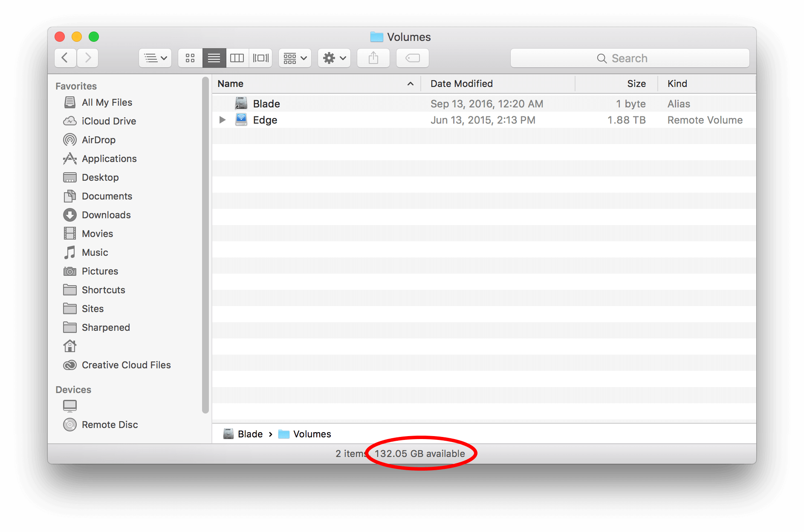Open AirDrop in sidebar
This screenshot has width=804, height=532.
pyautogui.click(x=89, y=140)
